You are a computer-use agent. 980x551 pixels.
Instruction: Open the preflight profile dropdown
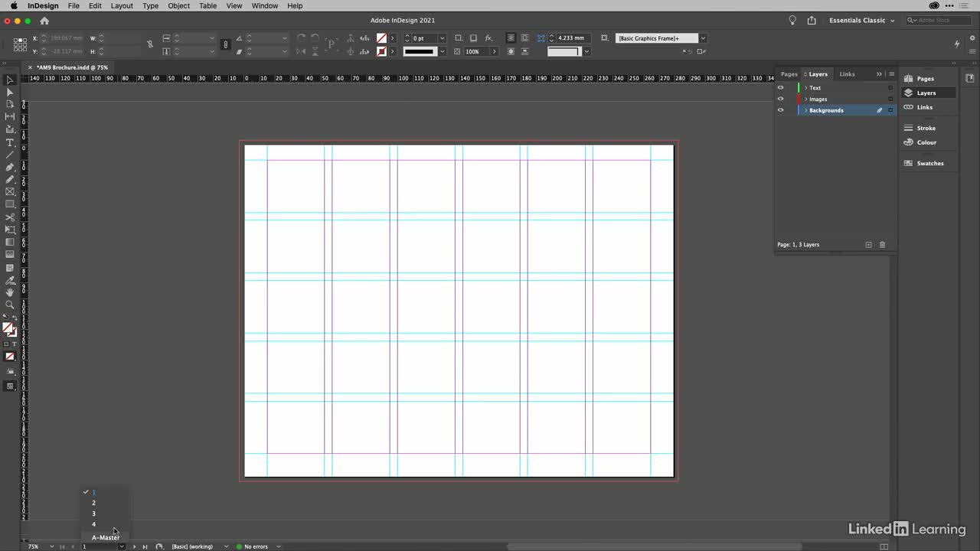(226, 546)
